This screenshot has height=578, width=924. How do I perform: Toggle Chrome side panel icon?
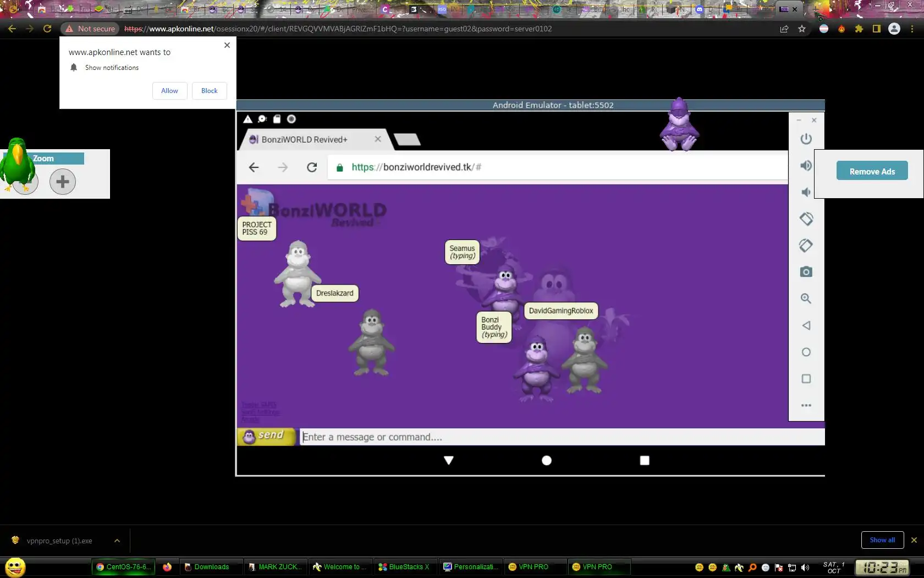[x=877, y=29]
